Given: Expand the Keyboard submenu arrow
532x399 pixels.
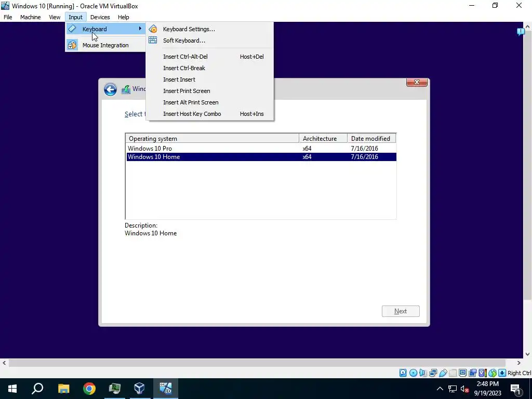Looking at the screenshot, I should 140,29.
